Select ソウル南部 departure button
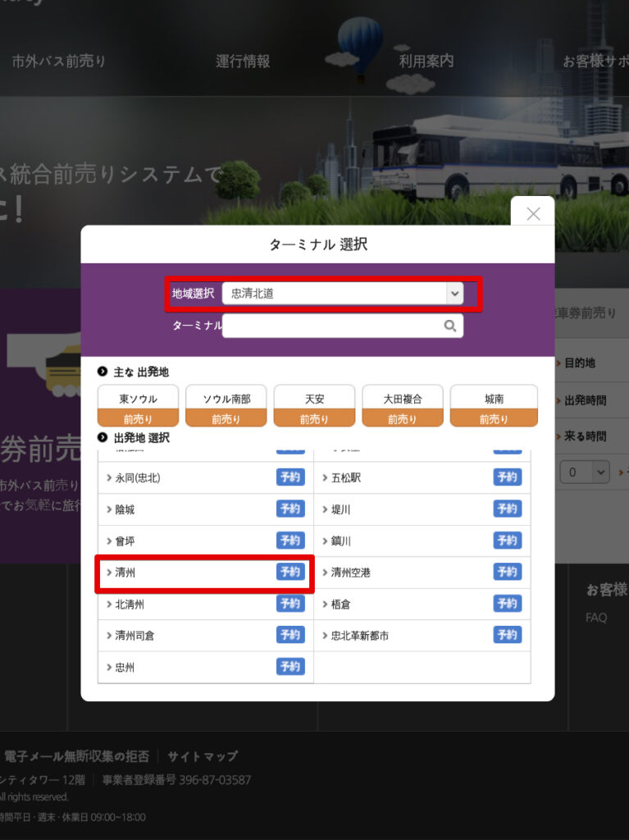 point(226,405)
